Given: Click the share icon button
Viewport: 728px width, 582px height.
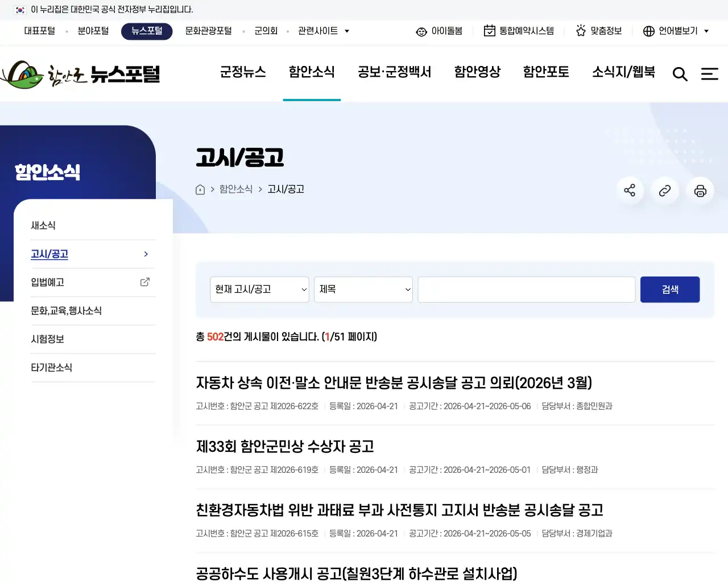Looking at the screenshot, I should (x=630, y=190).
